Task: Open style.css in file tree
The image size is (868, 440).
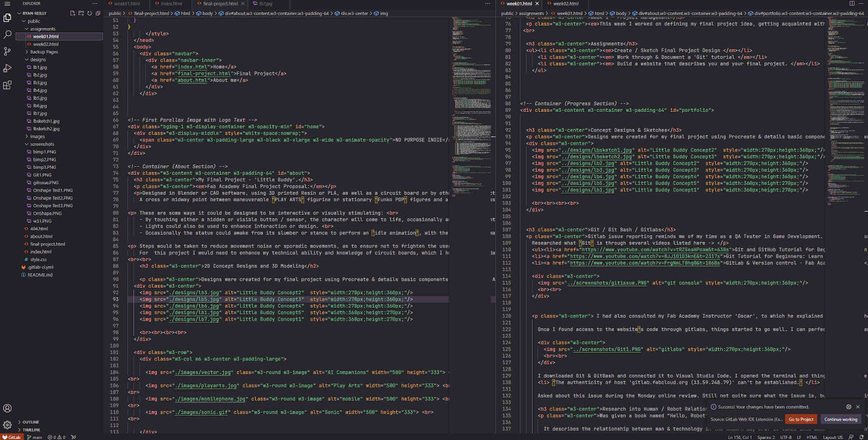Action: tap(38, 260)
